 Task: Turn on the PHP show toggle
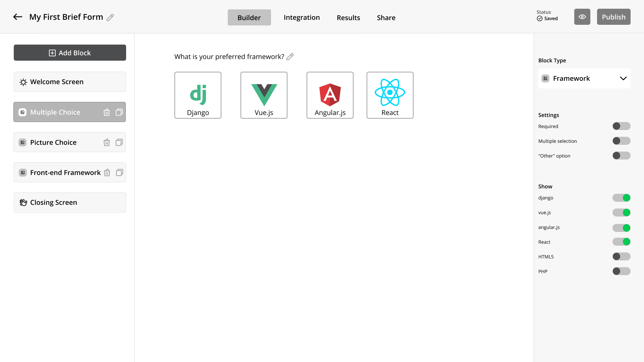coord(621,271)
